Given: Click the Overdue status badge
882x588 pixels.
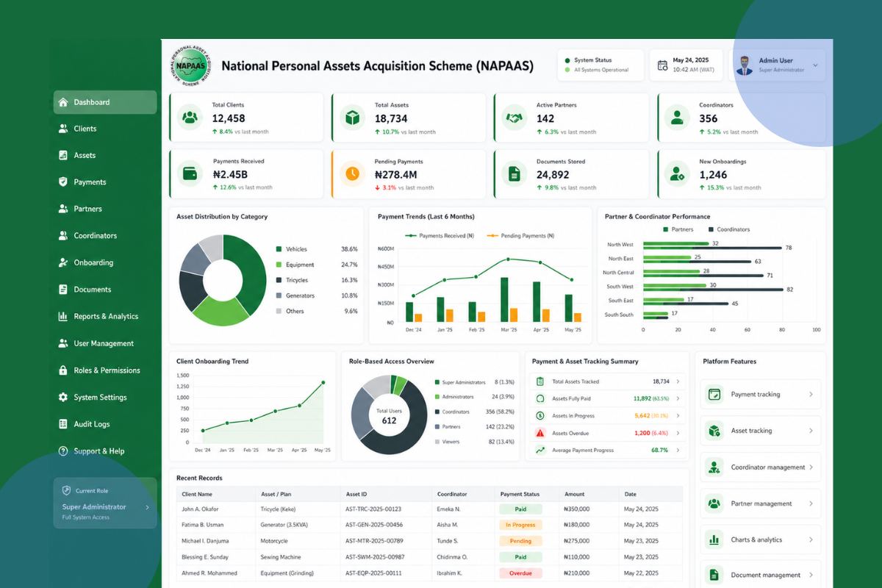Looking at the screenshot, I should pyautogui.click(x=520, y=573).
